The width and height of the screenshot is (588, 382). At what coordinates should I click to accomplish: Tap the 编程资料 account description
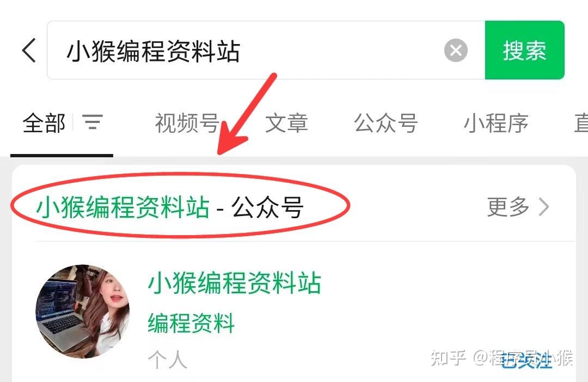click(191, 323)
